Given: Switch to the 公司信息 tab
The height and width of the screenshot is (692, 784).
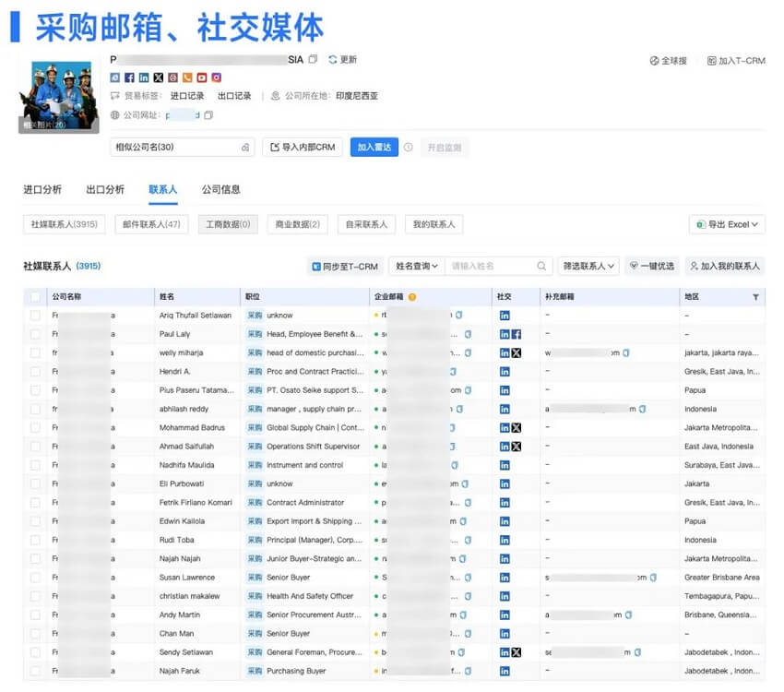Looking at the screenshot, I should 221,189.
